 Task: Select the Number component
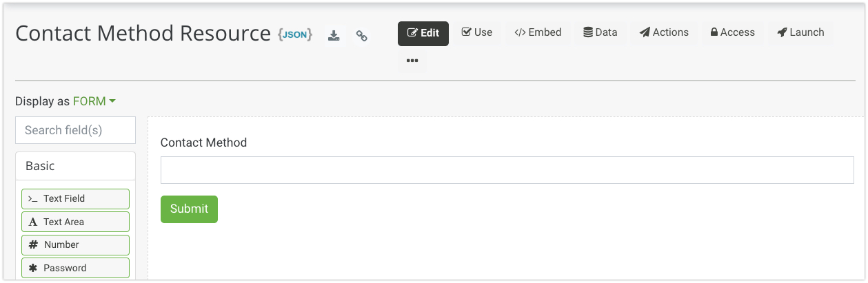coord(75,244)
